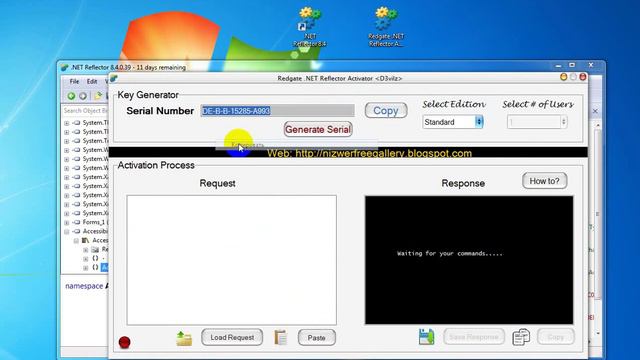Click the bottom-right Copy button under Response
The width and height of the screenshot is (640, 360).
[556, 337]
